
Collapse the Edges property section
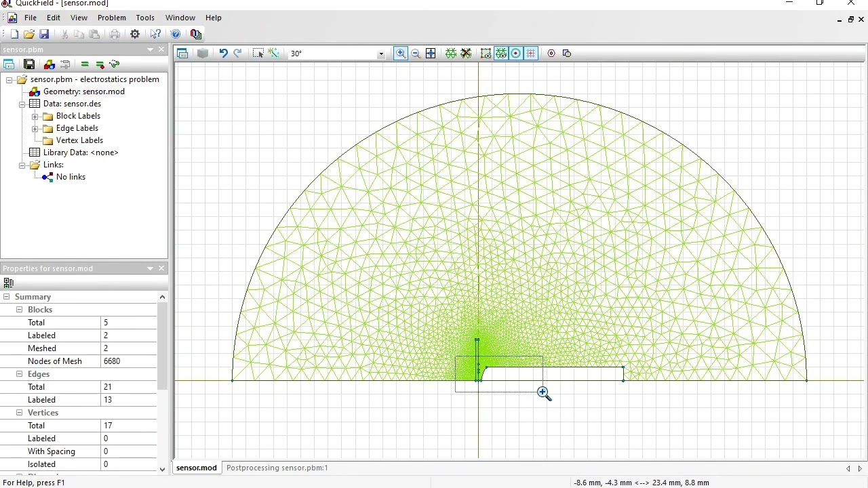pos(20,374)
